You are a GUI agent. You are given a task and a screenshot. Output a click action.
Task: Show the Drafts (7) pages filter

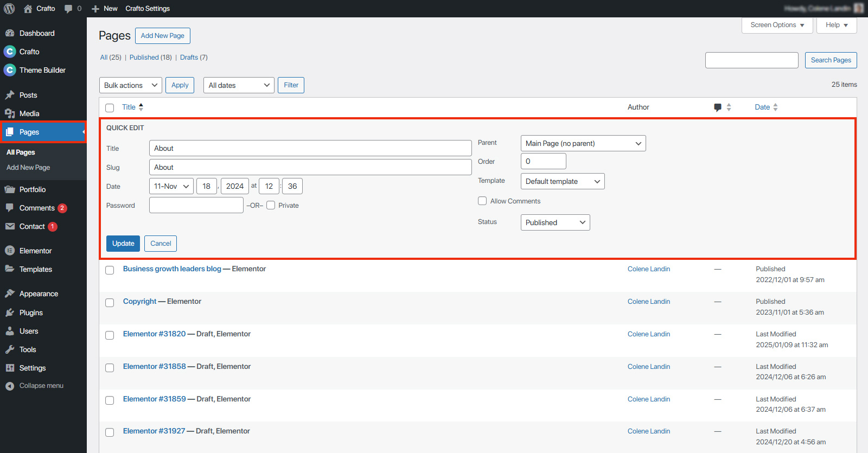pyautogui.click(x=194, y=58)
